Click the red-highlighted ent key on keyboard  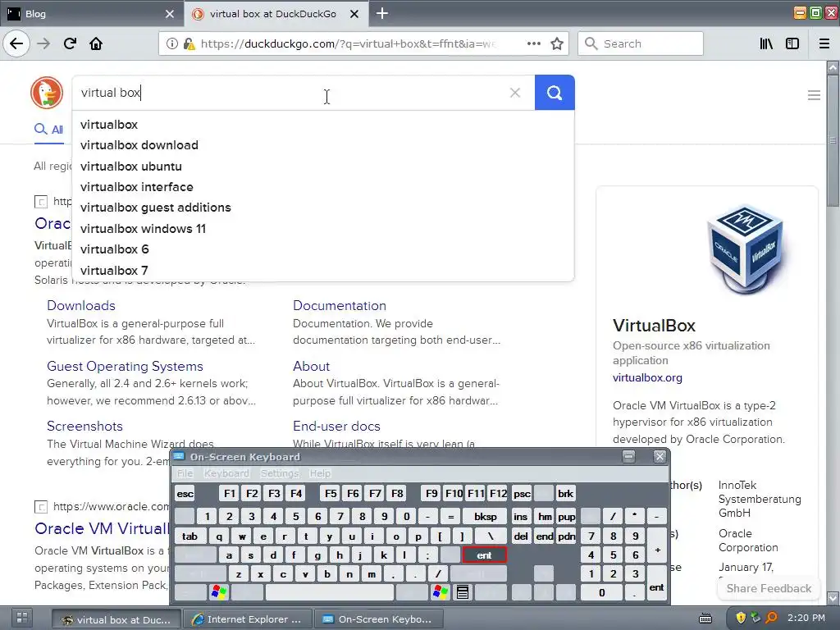pos(484,555)
